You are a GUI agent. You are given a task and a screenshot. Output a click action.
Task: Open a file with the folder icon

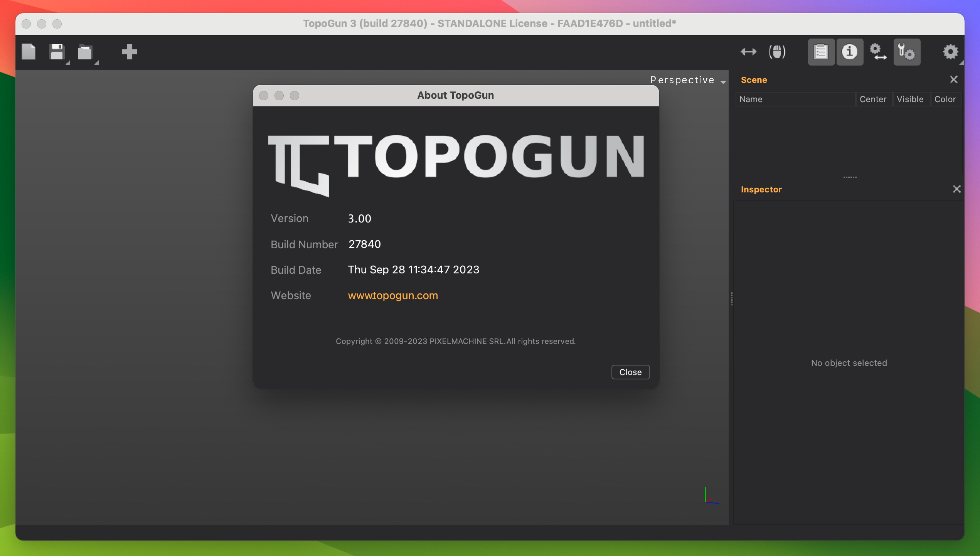85,52
